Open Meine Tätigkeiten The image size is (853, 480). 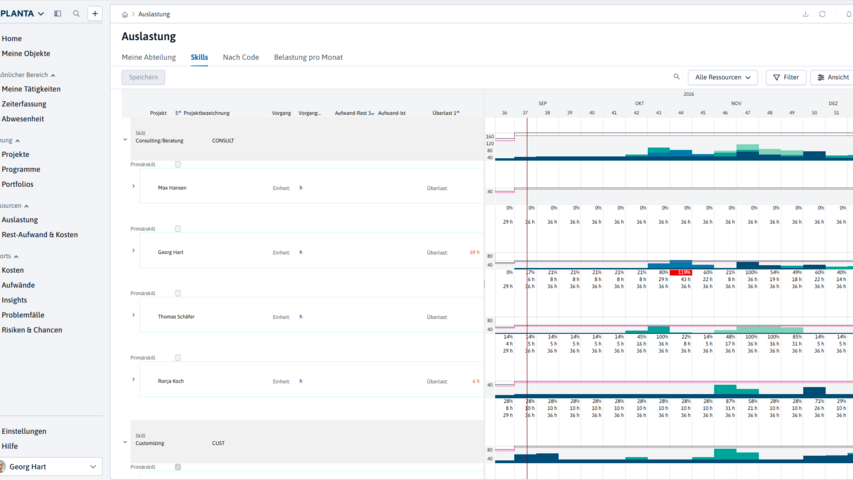tap(31, 89)
